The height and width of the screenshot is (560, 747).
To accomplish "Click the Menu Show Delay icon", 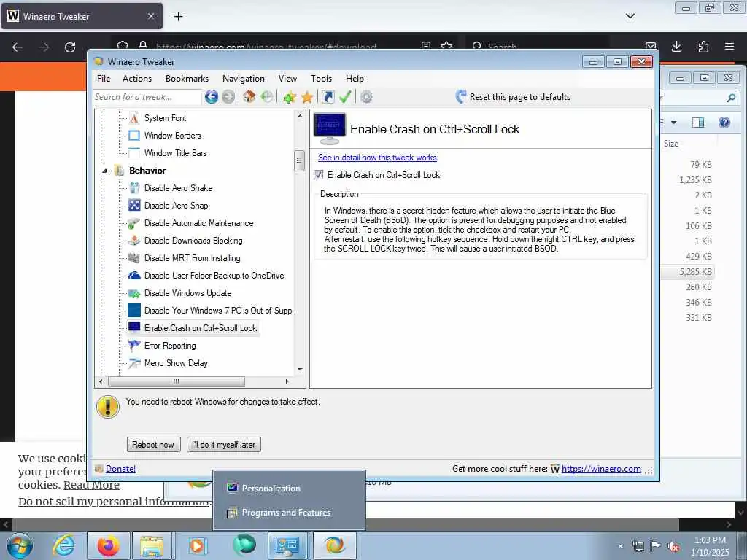I will pos(134,363).
